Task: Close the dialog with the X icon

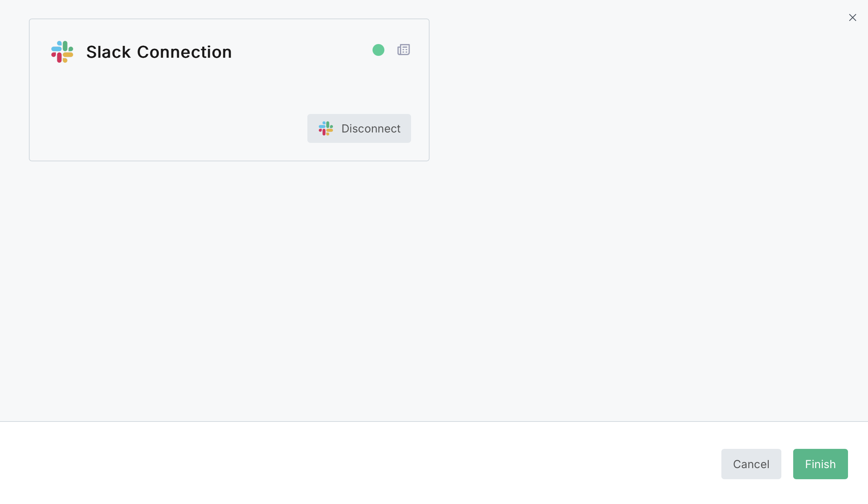Action: tap(852, 18)
